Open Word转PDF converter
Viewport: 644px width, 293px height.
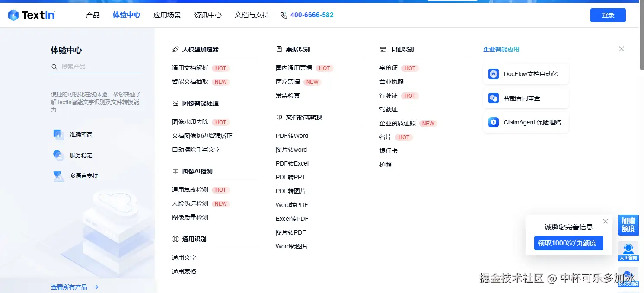[x=292, y=205]
